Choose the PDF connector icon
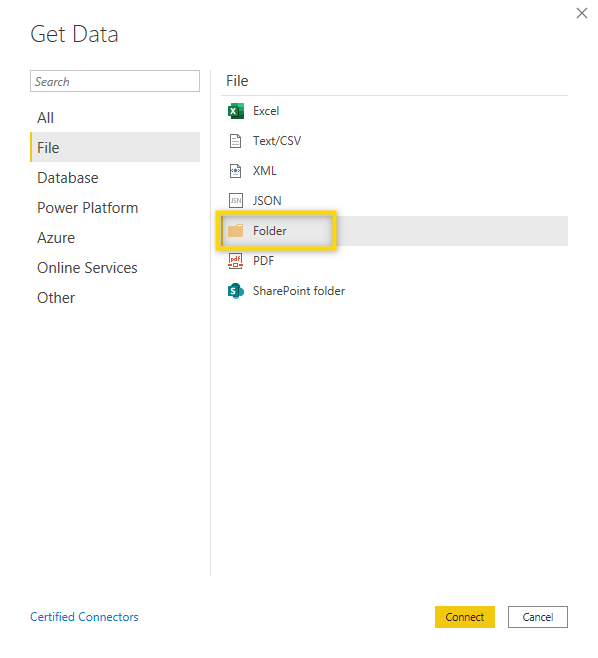Screen dimensions: 598x658 (x=235, y=261)
